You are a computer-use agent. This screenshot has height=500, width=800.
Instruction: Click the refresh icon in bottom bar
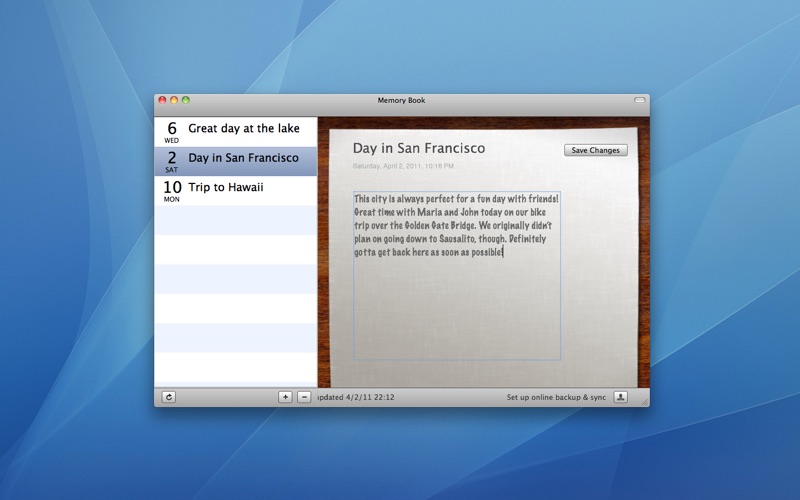click(x=169, y=397)
